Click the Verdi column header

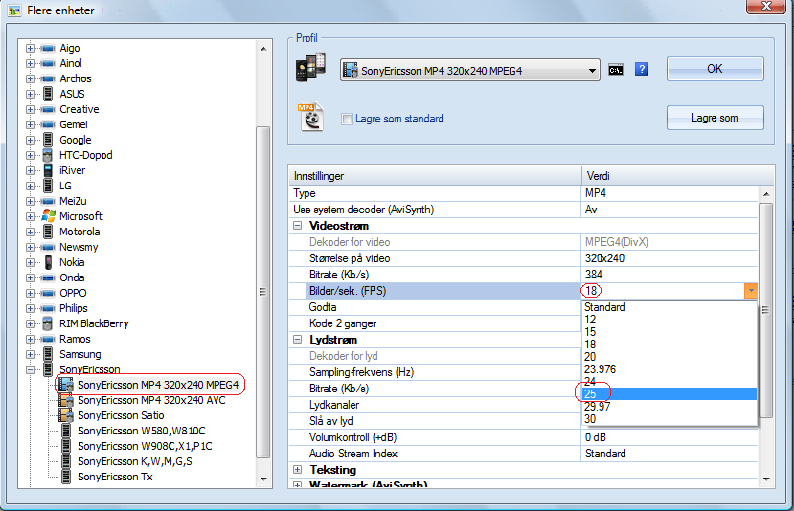point(677,176)
